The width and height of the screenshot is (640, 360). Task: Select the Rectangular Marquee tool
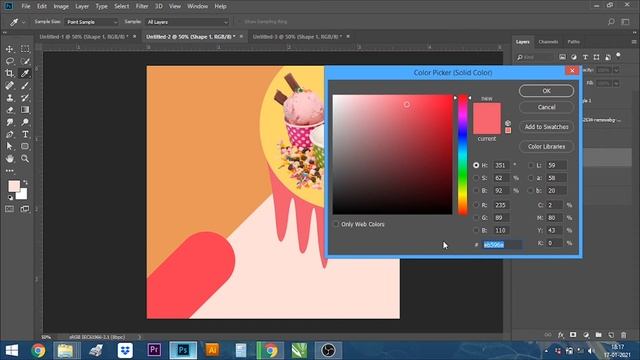(25, 49)
